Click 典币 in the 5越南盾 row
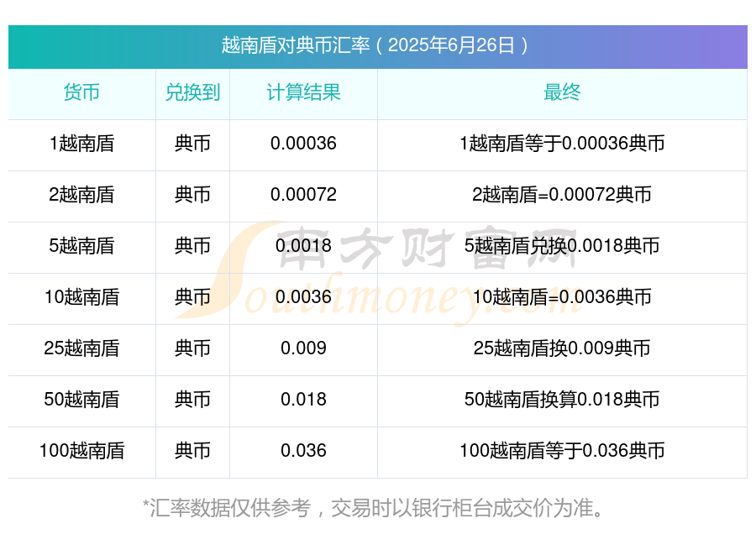Image resolution: width=756 pixels, height=534 pixels. [192, 246]
